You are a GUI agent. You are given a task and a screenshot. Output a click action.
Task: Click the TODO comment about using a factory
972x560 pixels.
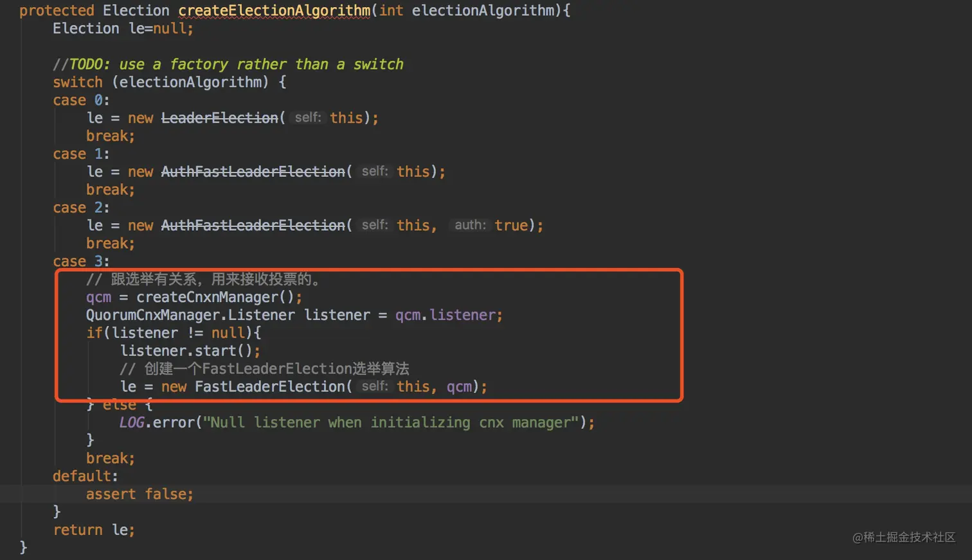coord(228,64)
